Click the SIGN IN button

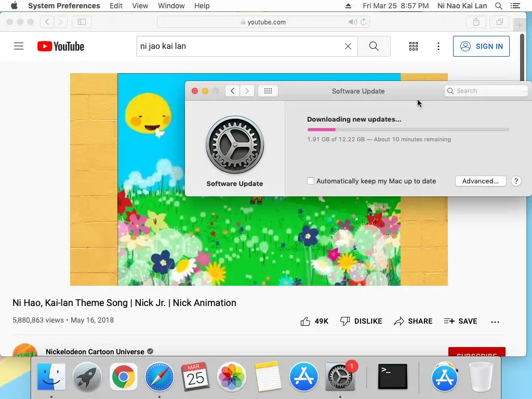tap(481, 46)
